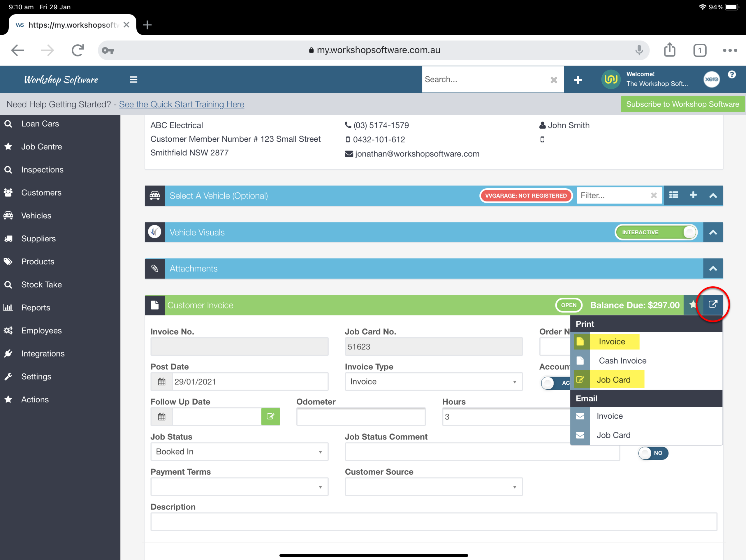Click Subscribe to Workshop Software button

[682, 104]
